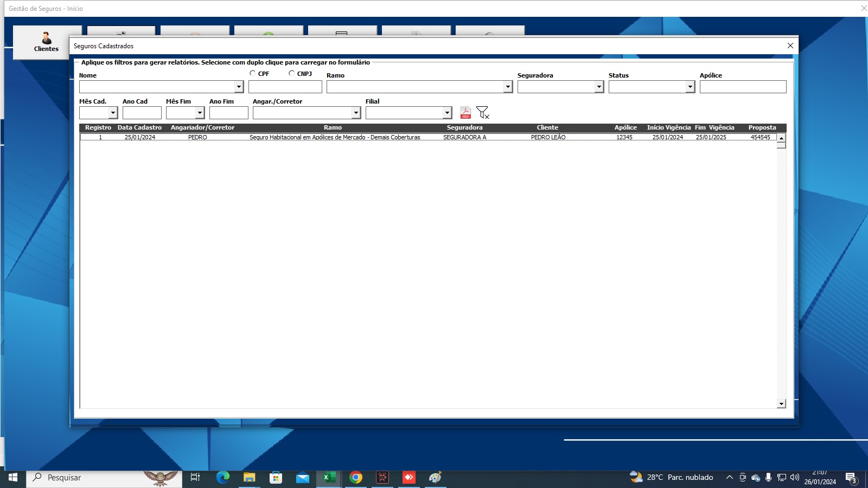The width and height of the screenshot is (868, 488).
Task: Click the Ano Fim input field
Action: 229,113
